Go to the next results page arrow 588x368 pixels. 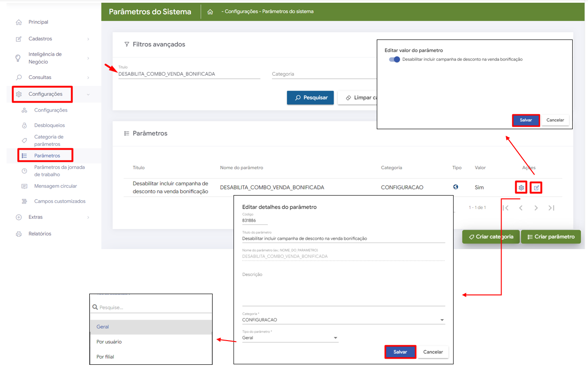tap(536, 208)
